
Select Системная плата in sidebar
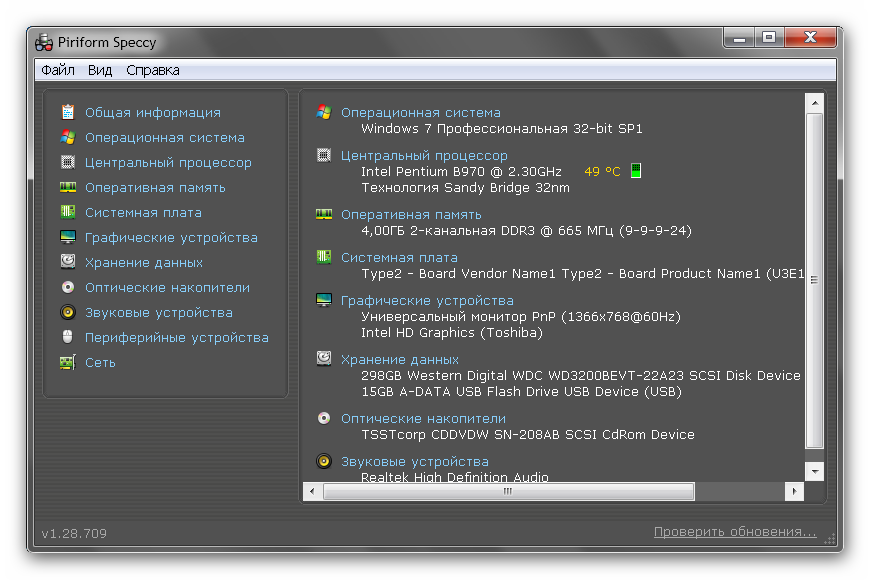(143, 213)
